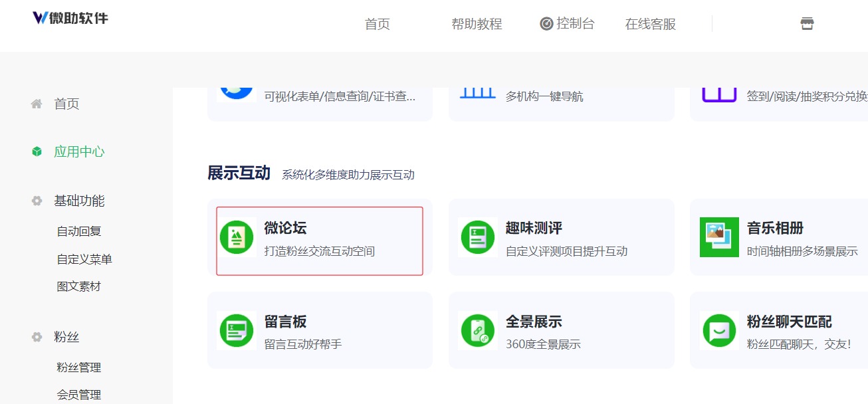Open the 粉丝聊天匹配 title

pos(789,322)
